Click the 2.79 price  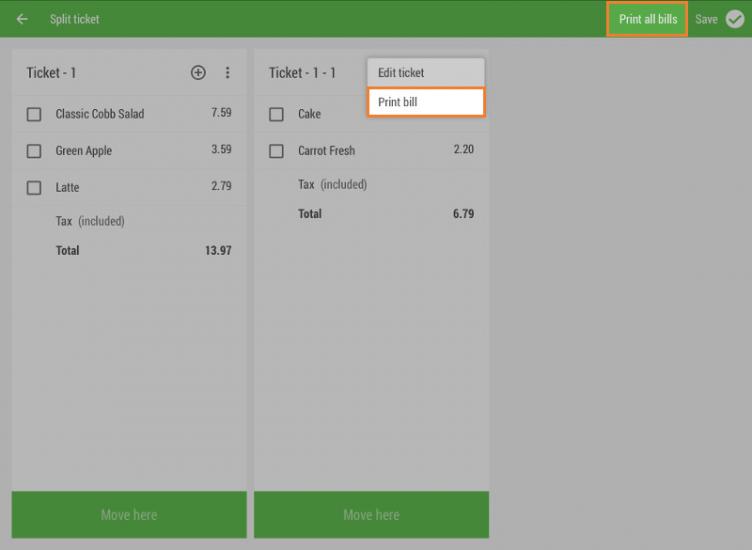(x=221, y=186)
